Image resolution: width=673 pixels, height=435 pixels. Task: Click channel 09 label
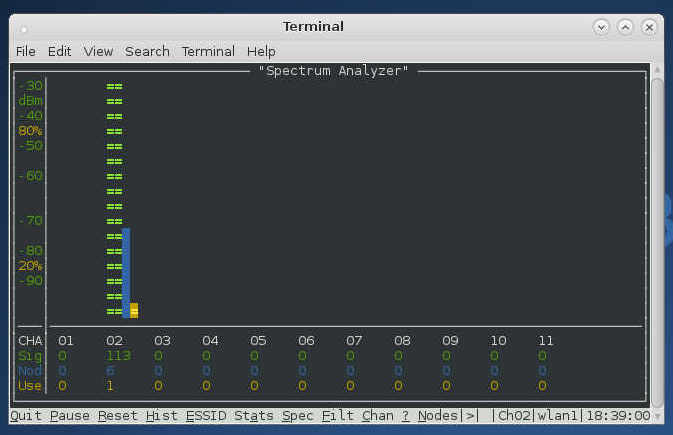[x=450, y=341]
